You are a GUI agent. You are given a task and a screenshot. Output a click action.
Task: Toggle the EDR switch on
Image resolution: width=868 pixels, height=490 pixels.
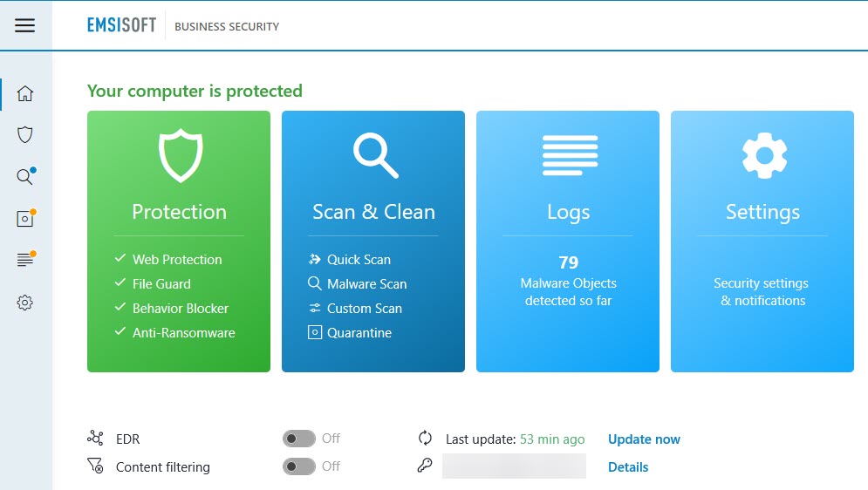click(x=299, y=439)
